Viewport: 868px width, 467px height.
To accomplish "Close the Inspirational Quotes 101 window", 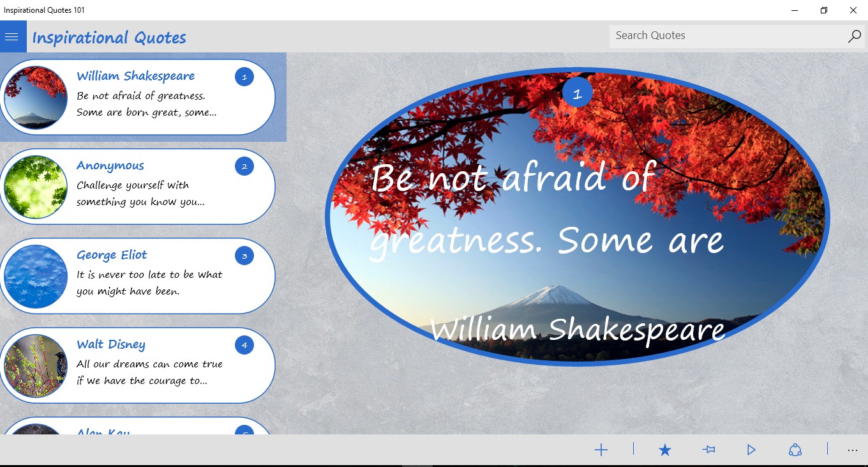I will tap(853, 10).
